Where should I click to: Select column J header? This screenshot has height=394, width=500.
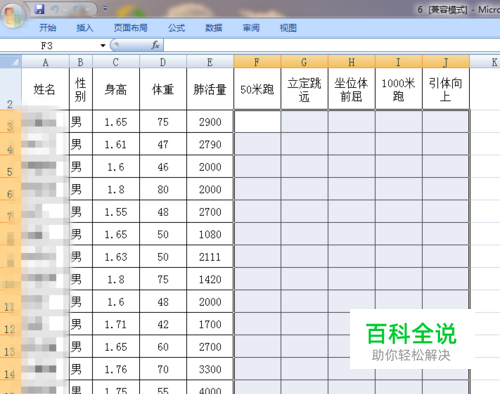[446, 62]
